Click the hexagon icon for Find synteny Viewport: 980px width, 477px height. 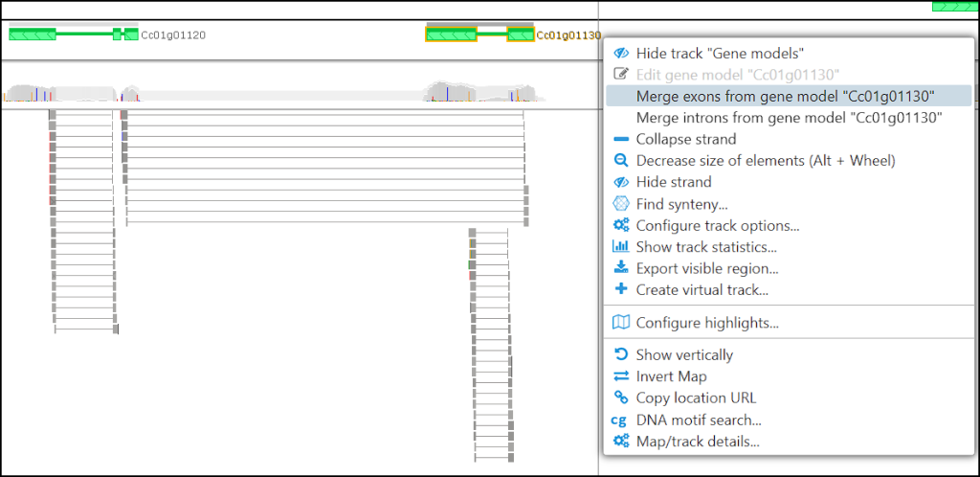click(x=620, y=204)
